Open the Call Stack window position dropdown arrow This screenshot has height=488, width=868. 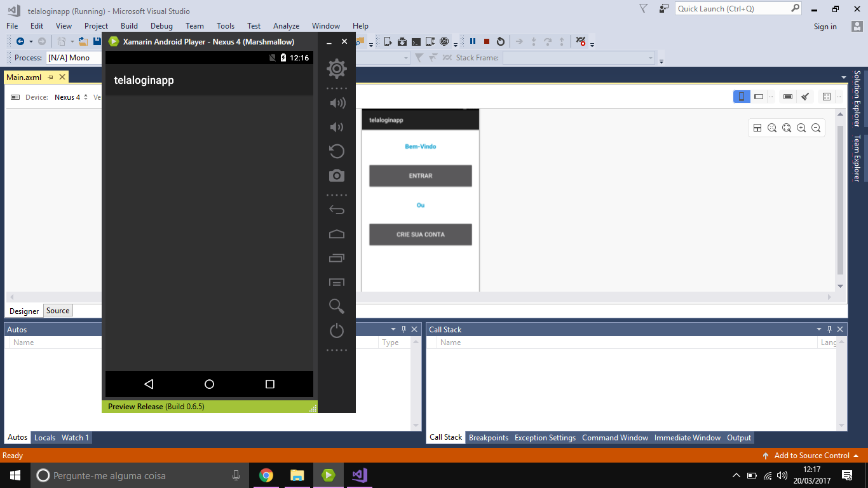pyautogui.click(x=819, y=329)
